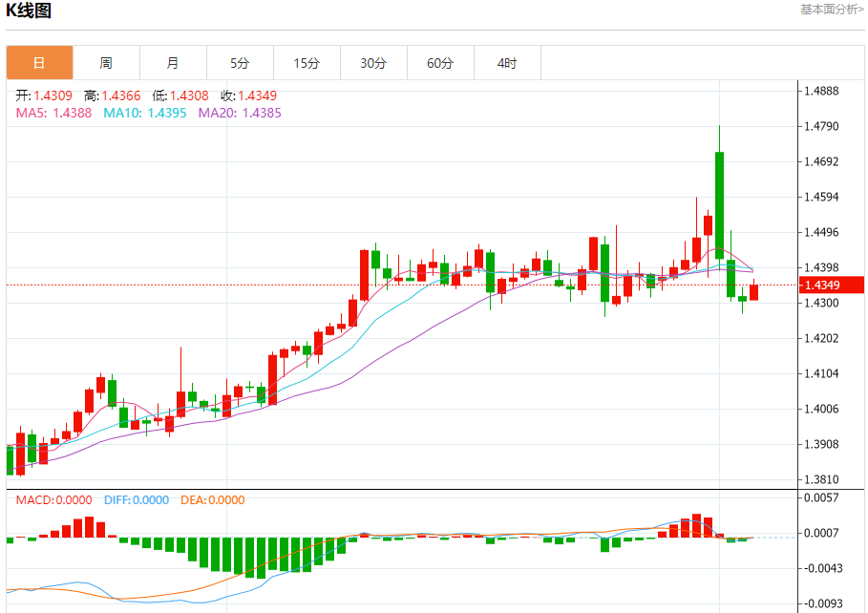Click the 1.4692 price axis label
The width and height of the screenshot is (868, 613).
pyautogui.click(x=821, y=161)
